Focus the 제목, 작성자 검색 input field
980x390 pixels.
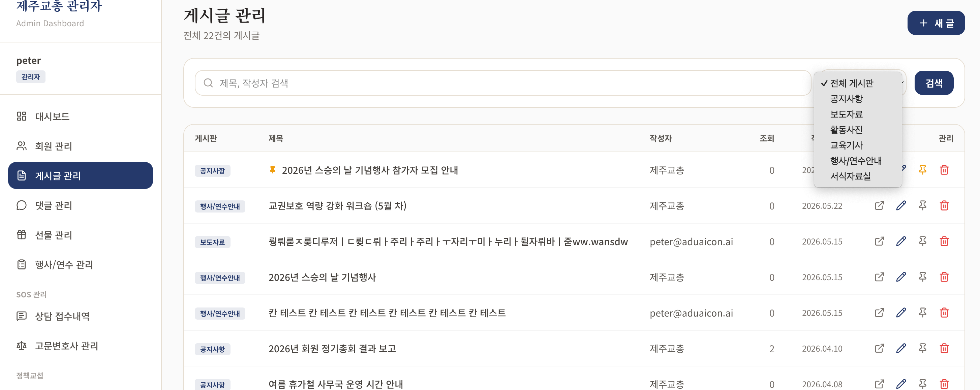502,83
